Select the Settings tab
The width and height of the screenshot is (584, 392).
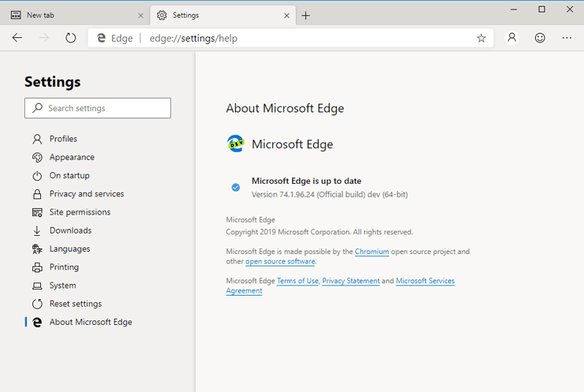point(223,15)
